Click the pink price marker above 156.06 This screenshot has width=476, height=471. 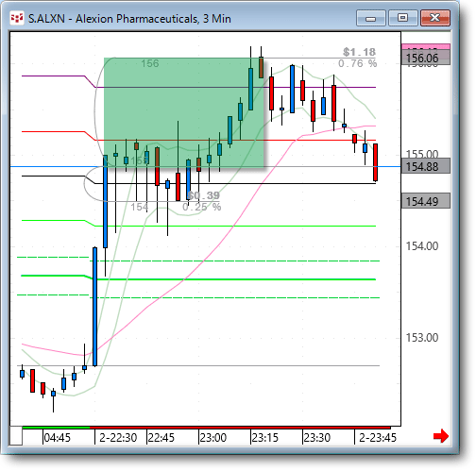[x=426, y=47]
